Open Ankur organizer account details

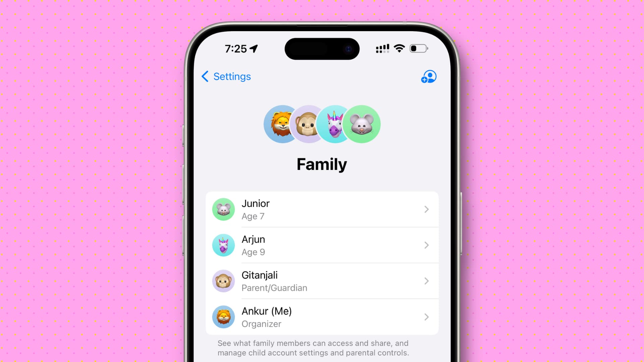coord(322,317)
